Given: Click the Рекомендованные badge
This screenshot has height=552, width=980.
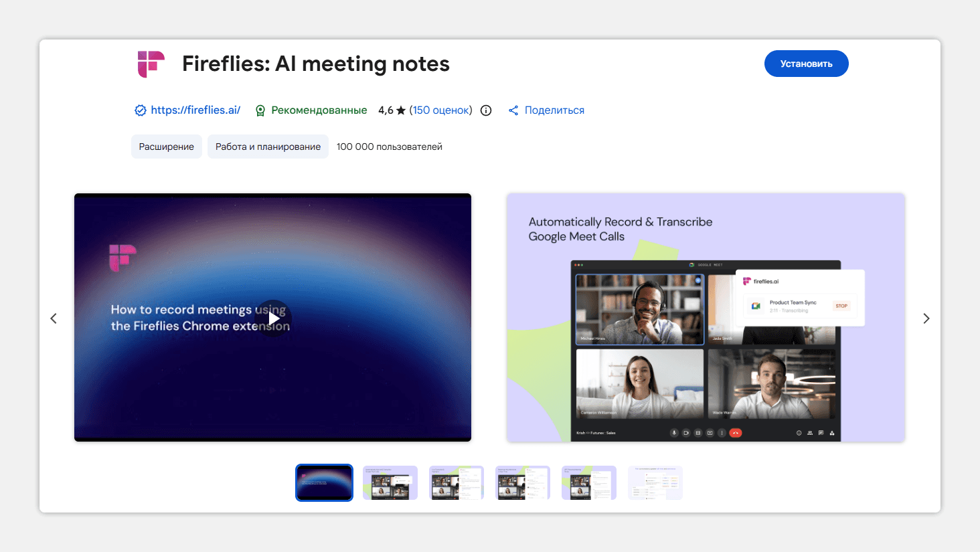Looking at the screenshot, I should (311, 110).
